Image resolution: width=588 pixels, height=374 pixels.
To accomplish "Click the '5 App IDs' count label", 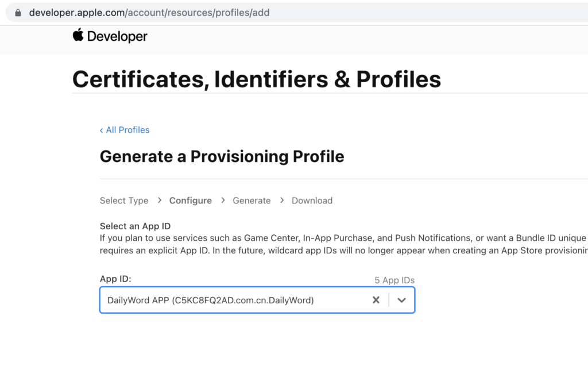I will point(394,280).
